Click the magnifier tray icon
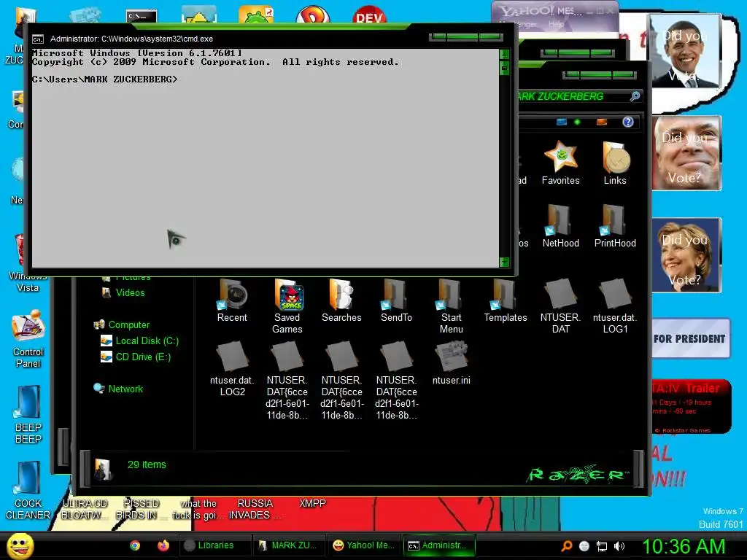 pyautogui.click(x=566, y=546)
